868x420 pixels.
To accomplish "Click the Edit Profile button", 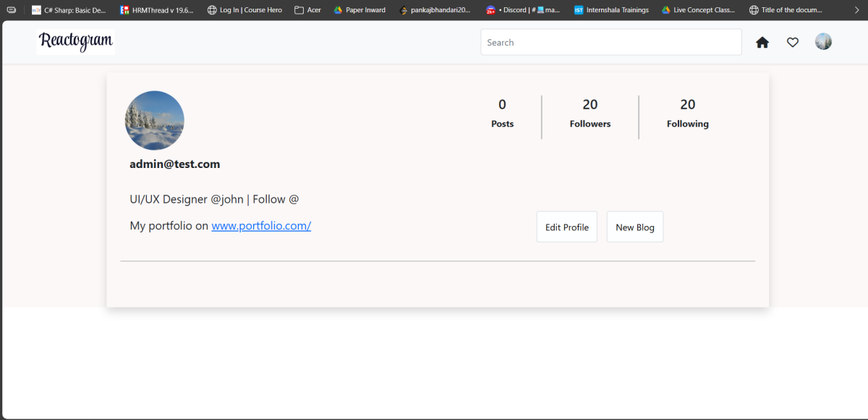I will pos(566,227).
